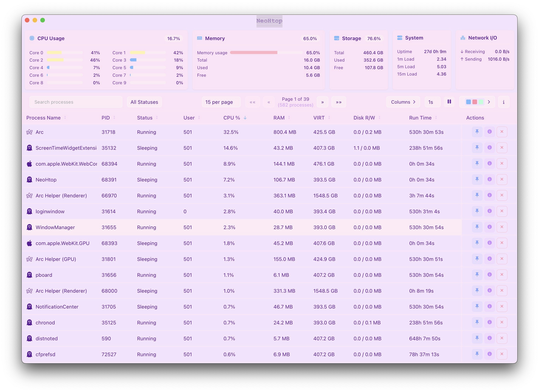Click the Memory panel icon
The width and height of the screenshot is (539, 392).
point(199,38)
